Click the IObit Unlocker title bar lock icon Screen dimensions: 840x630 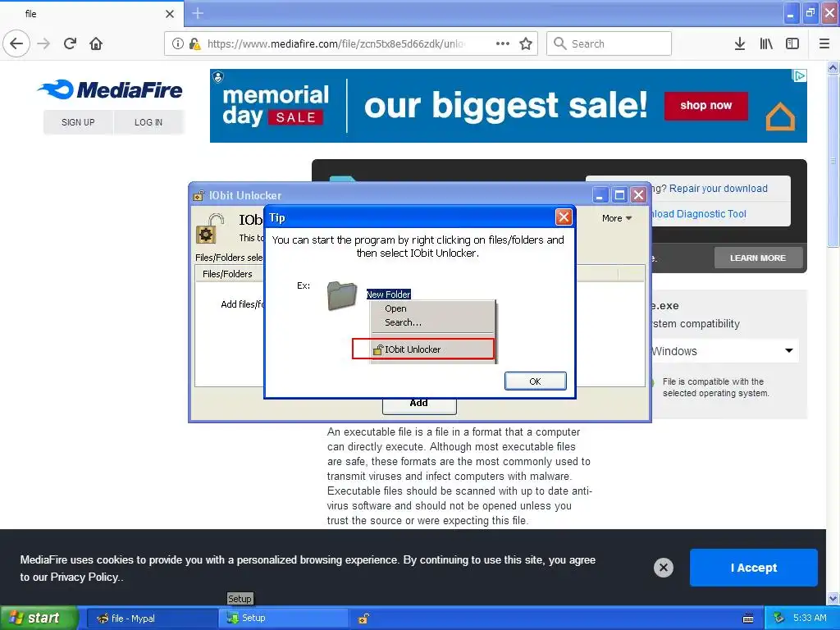click(199, 195)
